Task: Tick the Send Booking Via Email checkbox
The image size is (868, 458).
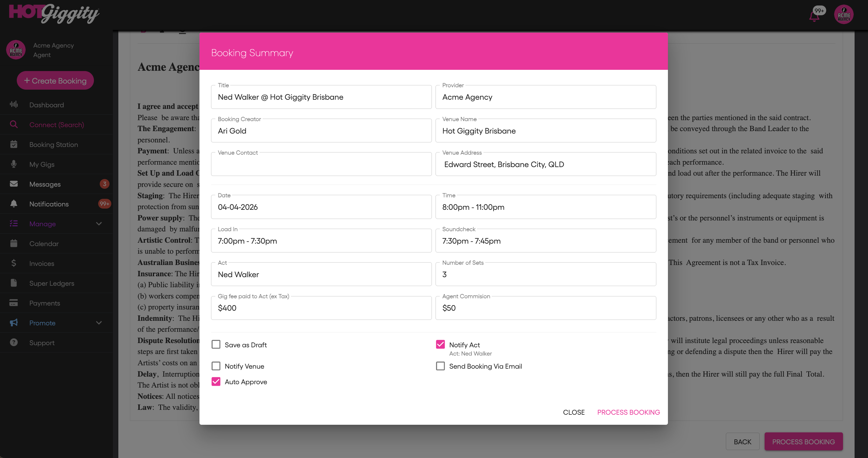Action: [440, 366]
